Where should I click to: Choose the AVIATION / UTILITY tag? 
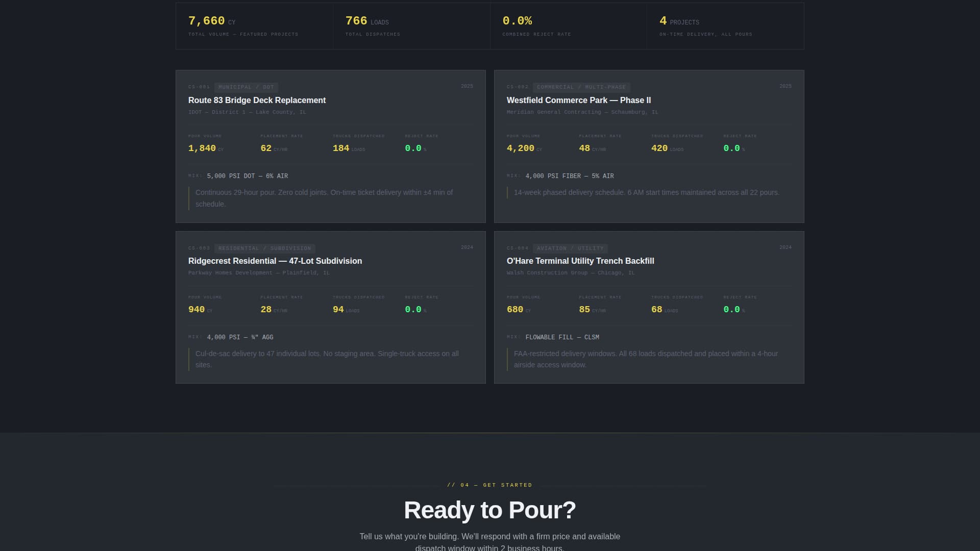(570, 248)
